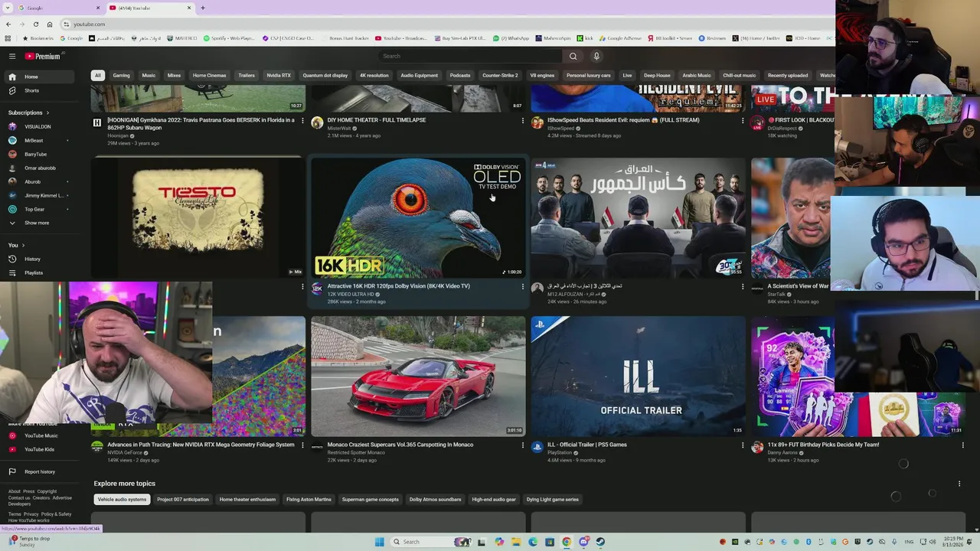980x551 pixels.
Task: Select the Vehicle audio systems topic chip
Action: (x=122, y=499)
